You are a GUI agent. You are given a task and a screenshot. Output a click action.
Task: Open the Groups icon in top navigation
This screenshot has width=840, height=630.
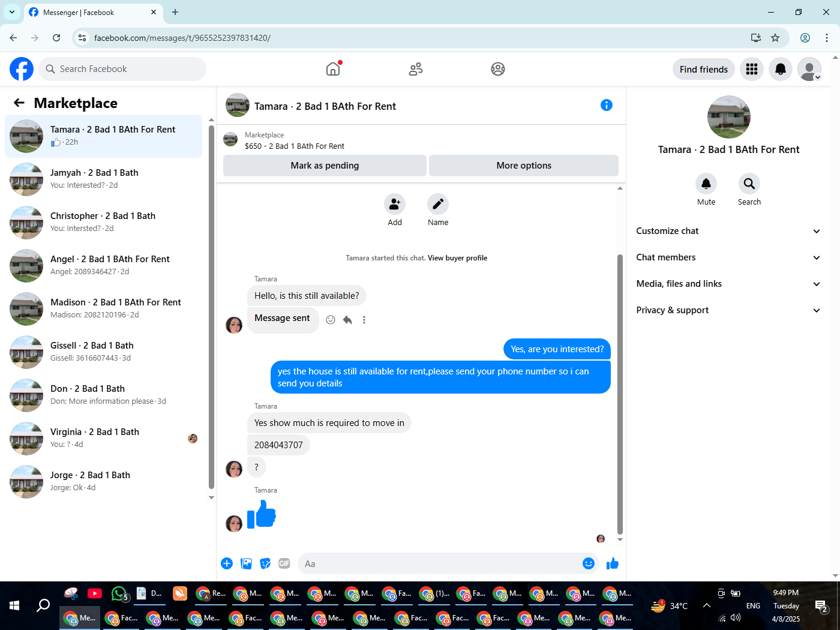[498, 69]
